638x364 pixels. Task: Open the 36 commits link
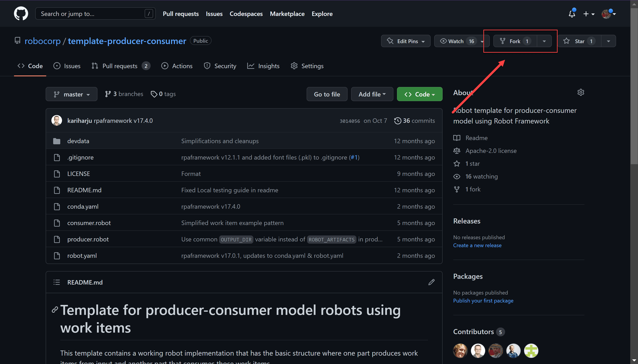click(x=414, y=121)
